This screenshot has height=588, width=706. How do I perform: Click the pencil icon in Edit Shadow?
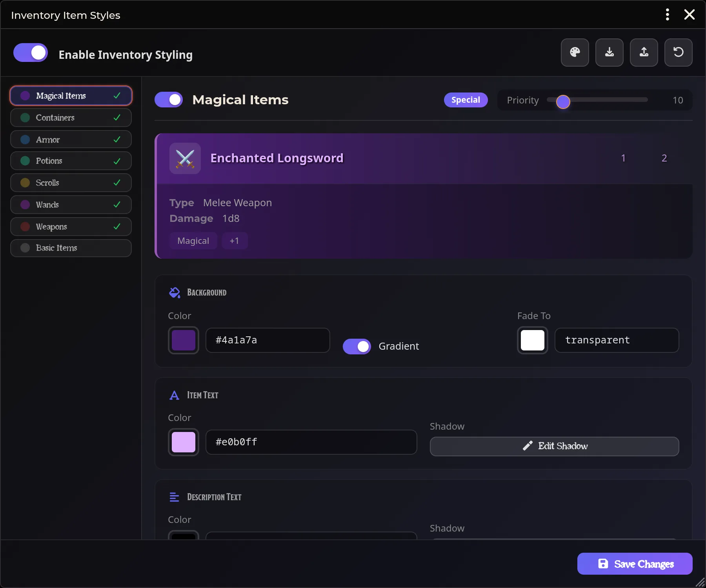(528, 446)
